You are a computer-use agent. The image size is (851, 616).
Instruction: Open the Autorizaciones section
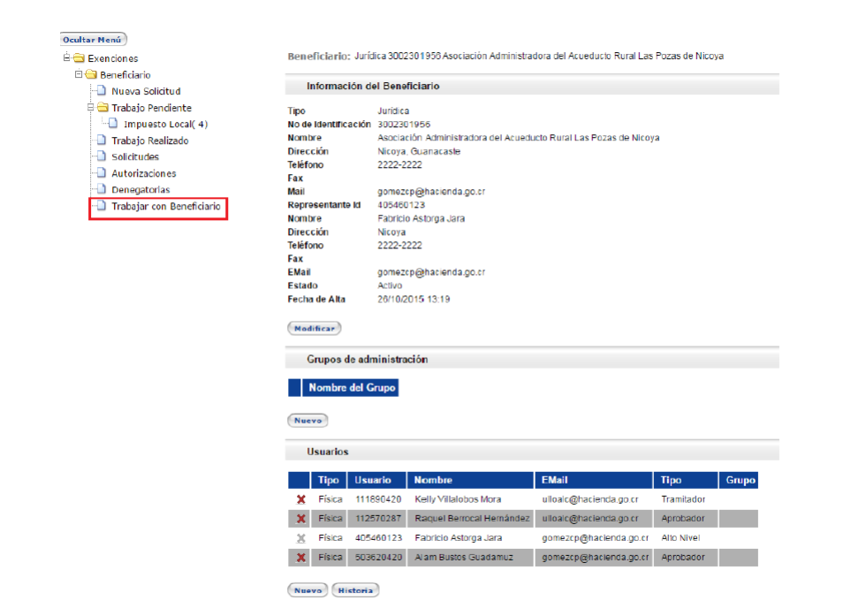point(143,173)
